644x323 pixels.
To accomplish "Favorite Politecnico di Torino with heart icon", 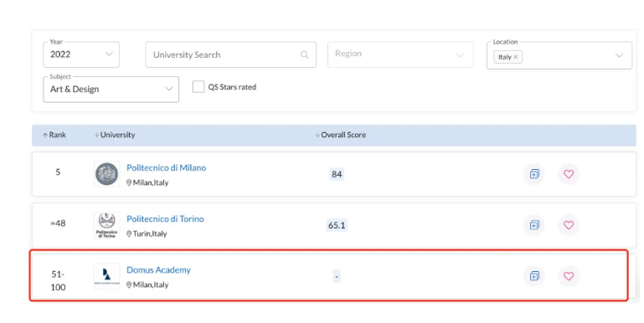I will 569,225.
